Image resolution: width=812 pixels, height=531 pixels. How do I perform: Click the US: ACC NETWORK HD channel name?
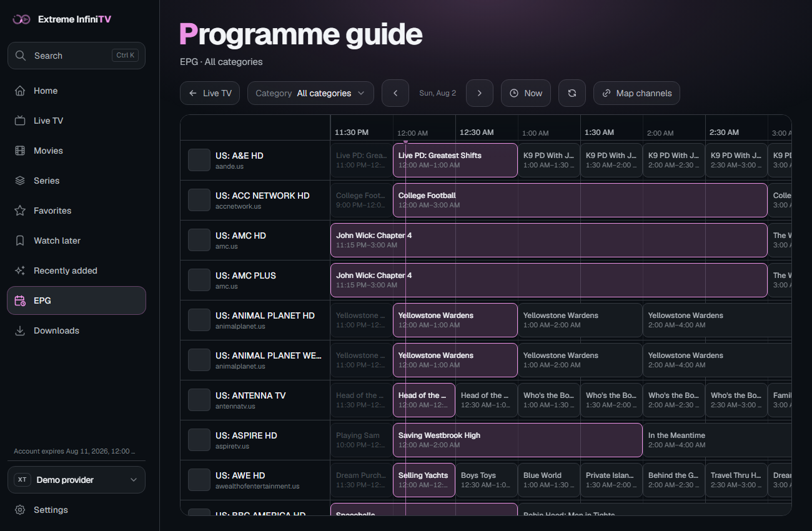coord(262,196)
